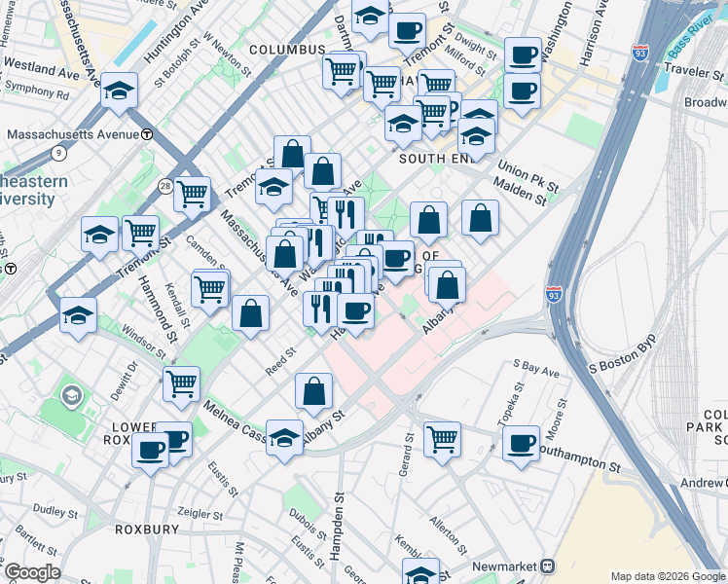The image size is (728, 584).
Task: Click the Moore St label
Action: 557,420
